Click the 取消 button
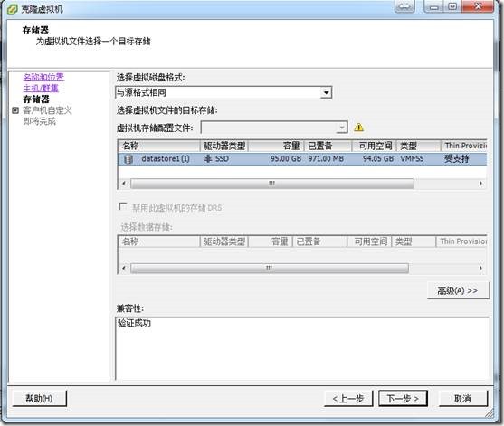The height and width of the screenshot is (426, 504). click(x=463, y=399)
